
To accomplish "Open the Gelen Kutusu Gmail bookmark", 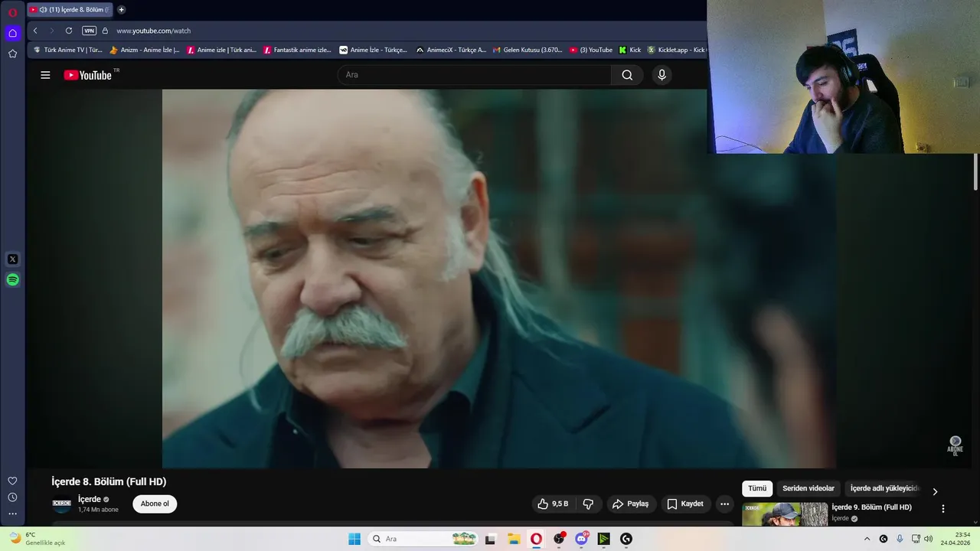I will [528, 50].
